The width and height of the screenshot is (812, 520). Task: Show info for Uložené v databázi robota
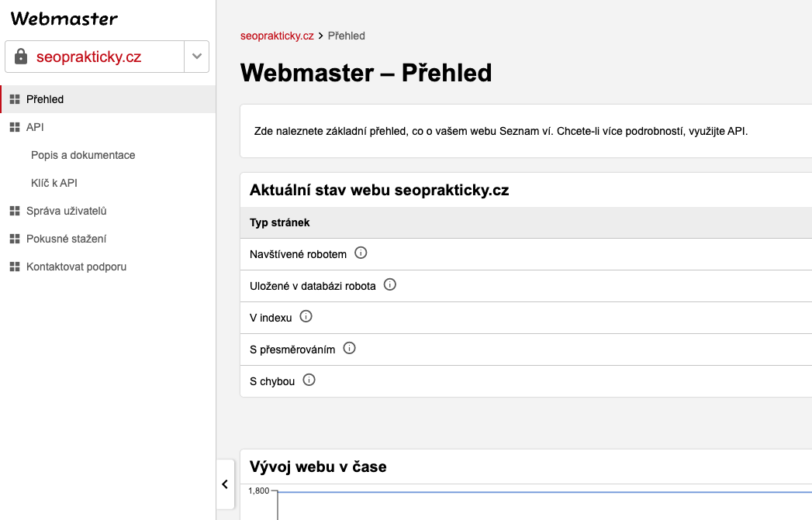pos(390,284)
